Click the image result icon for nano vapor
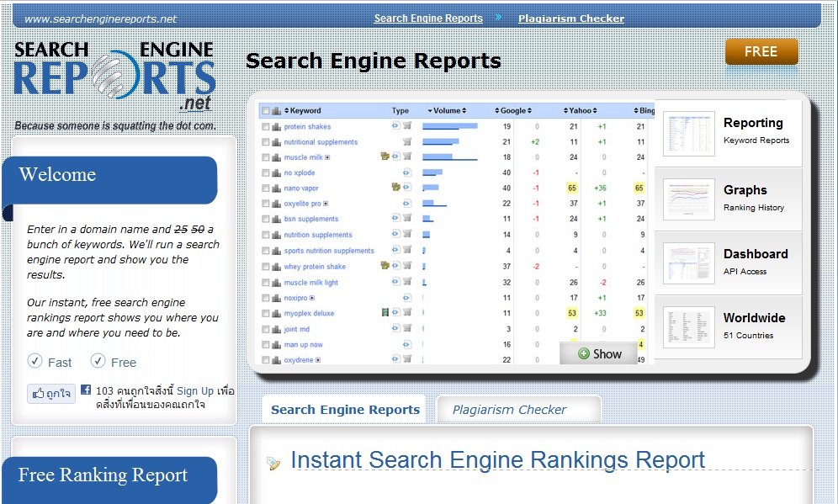The image size is (838, 504). coord(396,187)
